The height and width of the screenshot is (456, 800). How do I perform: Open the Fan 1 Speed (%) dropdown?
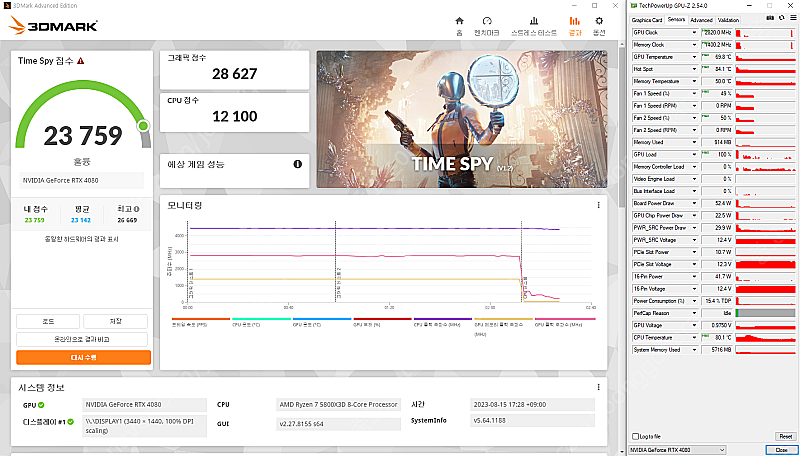[694, 94]
